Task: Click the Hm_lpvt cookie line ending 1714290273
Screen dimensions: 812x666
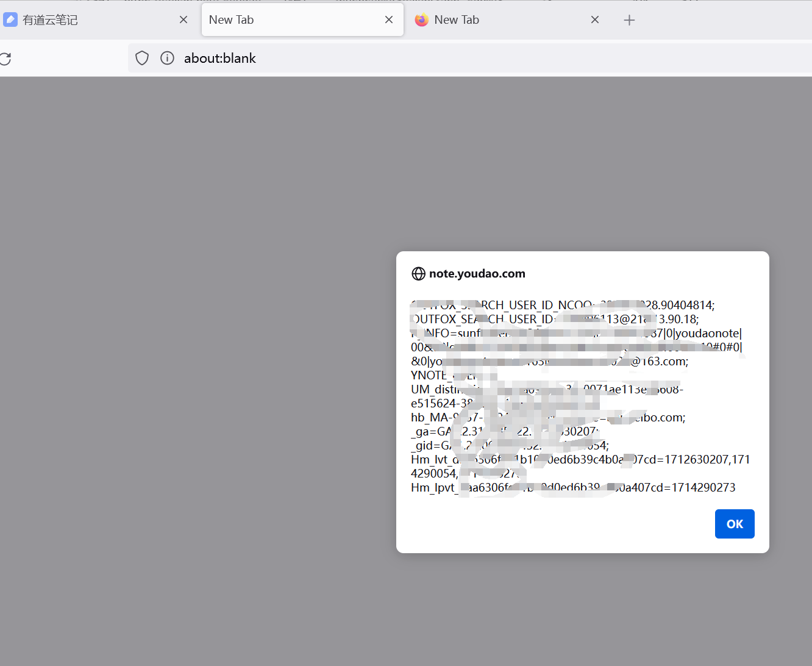Action: (x=573, y=487)
